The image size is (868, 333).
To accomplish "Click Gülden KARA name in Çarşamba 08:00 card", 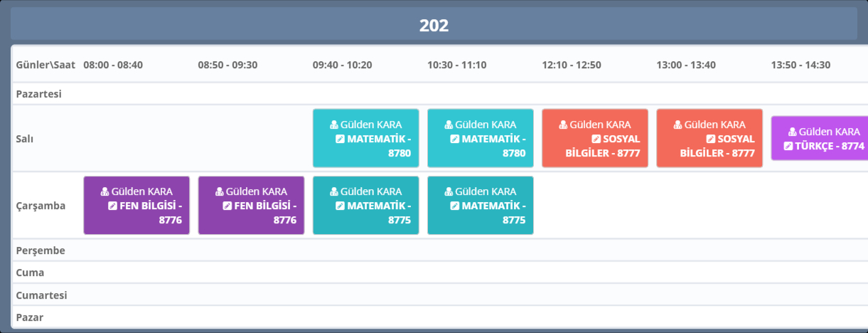I will pyautogui.click(x=141, y=191).
